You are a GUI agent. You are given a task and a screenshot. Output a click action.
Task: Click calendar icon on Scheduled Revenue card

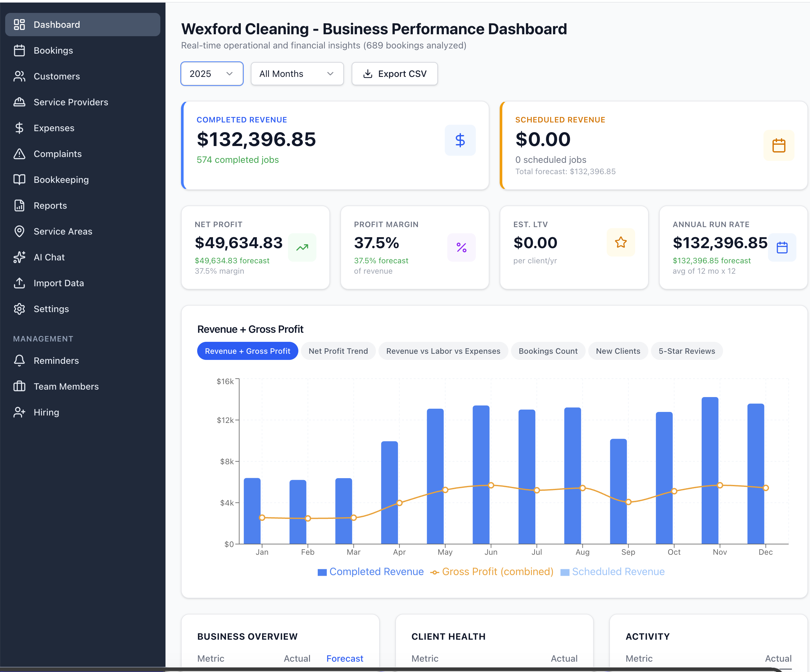pos(778,145)
